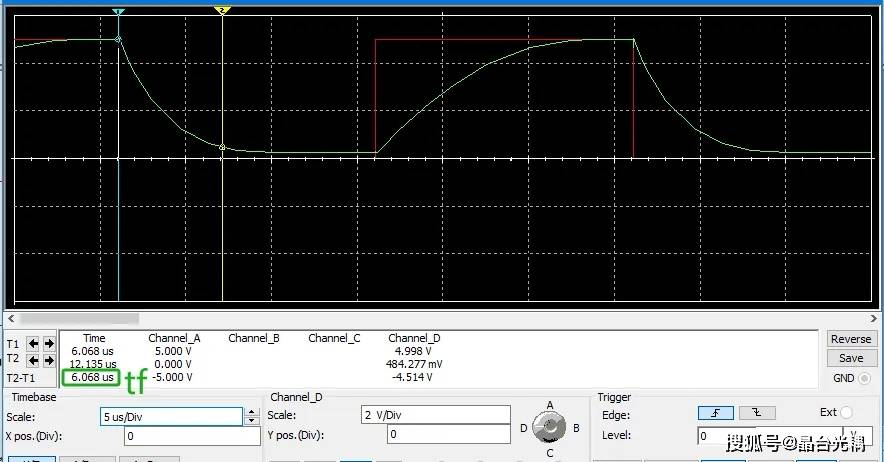The width and height of the screenshot is (884, 462).
Task: Enable the GND radio button
Action: 865,379
